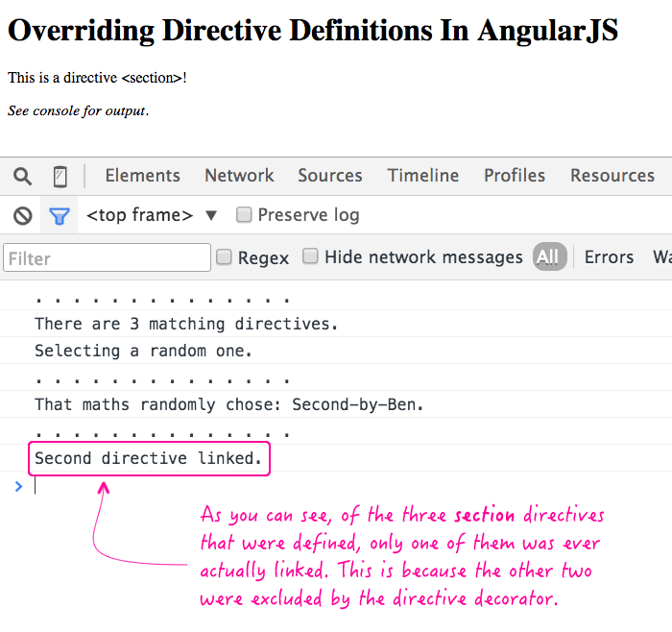The image size is (672, 632).
Task: Click the magnifier inspect element icon
Action: [x=22, y=176]
